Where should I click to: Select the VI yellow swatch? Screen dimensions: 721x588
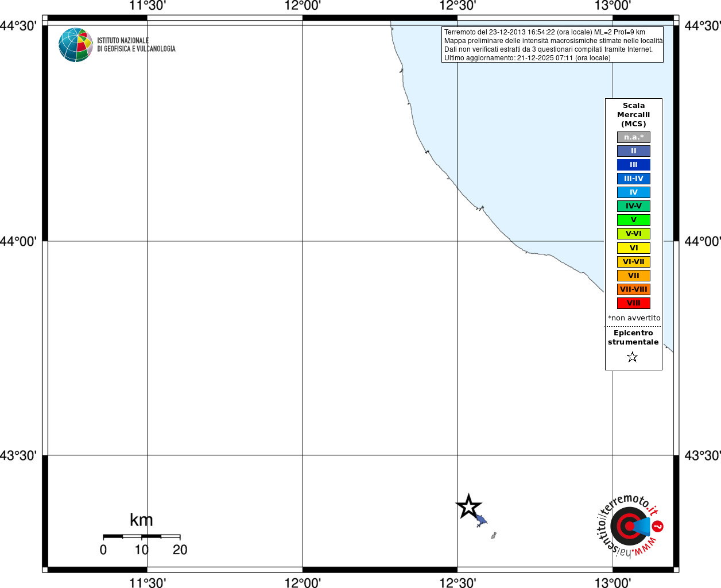coord(634,248)
